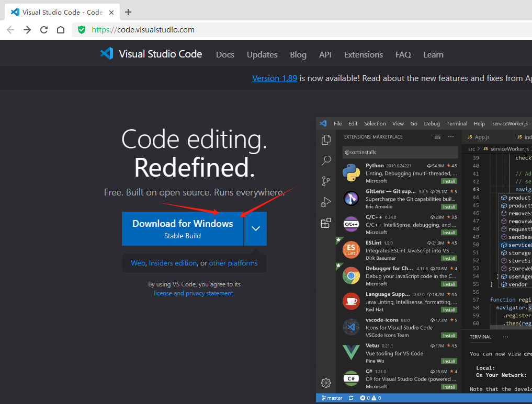532x404 pixels.
Task: Open the Selection menu in editor
Action: point(375,124)
